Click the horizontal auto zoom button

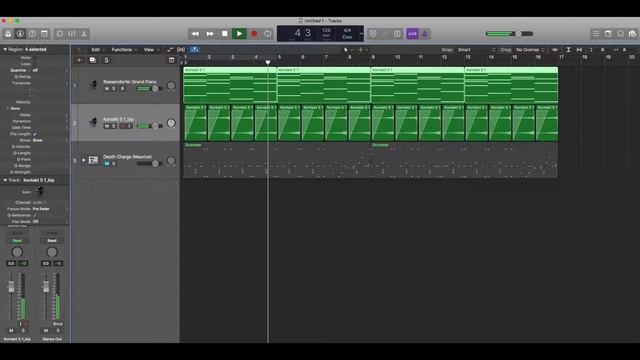(579, 50)
